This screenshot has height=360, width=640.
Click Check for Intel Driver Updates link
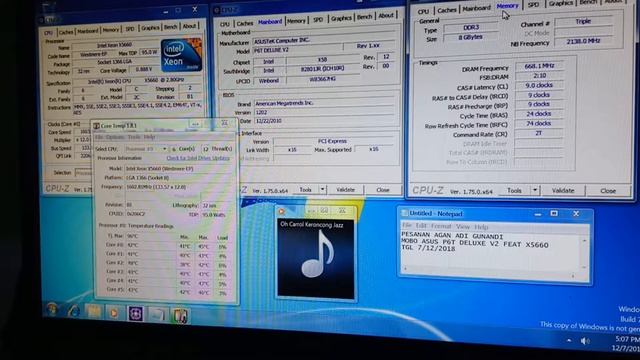point(198,158)
